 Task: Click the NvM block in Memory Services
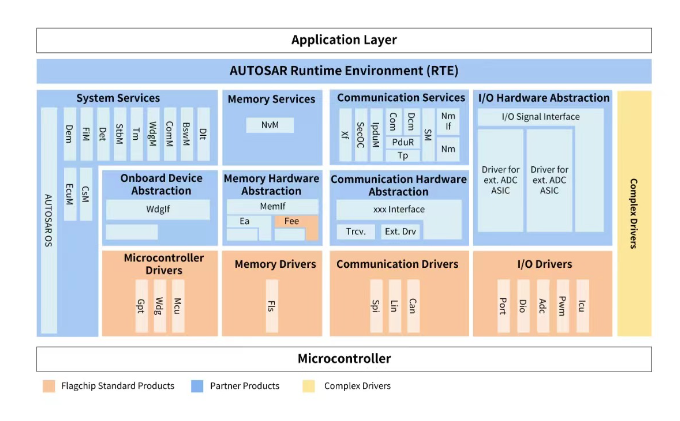[x=270, y=125]
